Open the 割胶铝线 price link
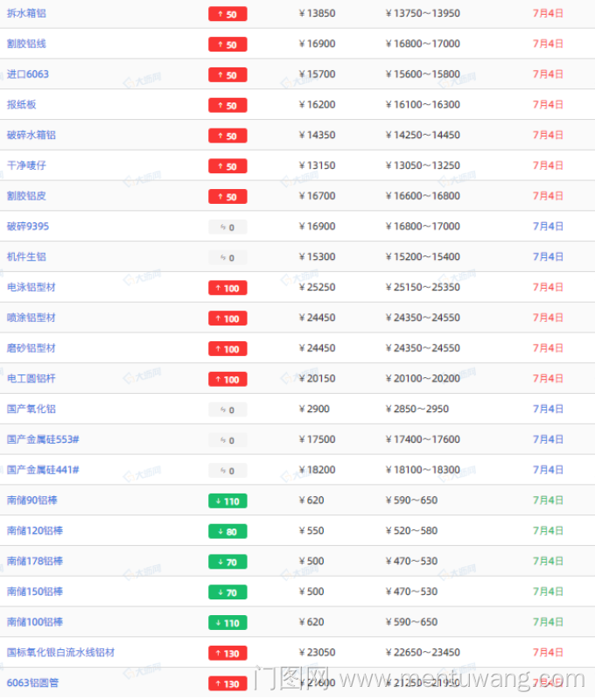Screen dimensions: 595x700 pyautogui.click(x=26, y=44)
